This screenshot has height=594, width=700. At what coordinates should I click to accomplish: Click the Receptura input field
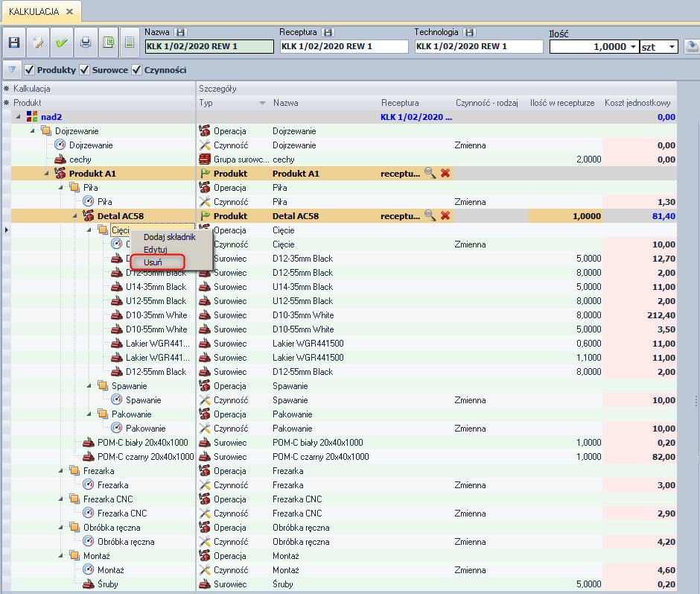344,46
